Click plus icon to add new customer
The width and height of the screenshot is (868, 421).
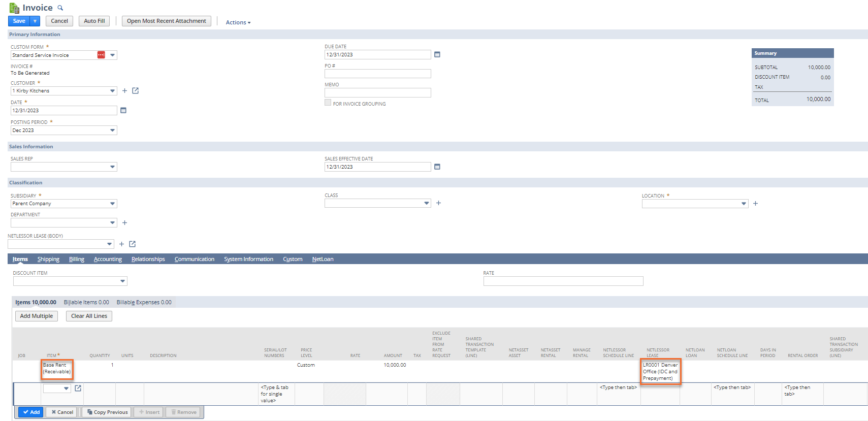coord(124,91)
